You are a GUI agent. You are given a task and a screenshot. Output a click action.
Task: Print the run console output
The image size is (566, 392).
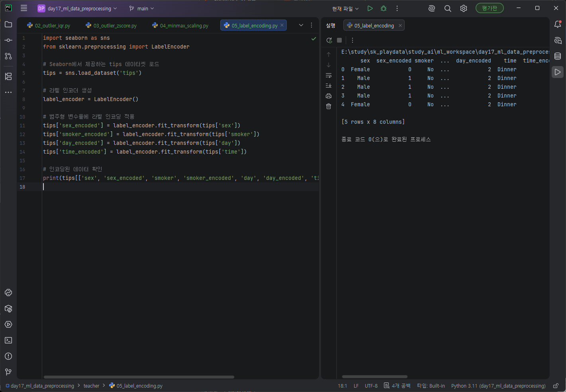point(329,96)
